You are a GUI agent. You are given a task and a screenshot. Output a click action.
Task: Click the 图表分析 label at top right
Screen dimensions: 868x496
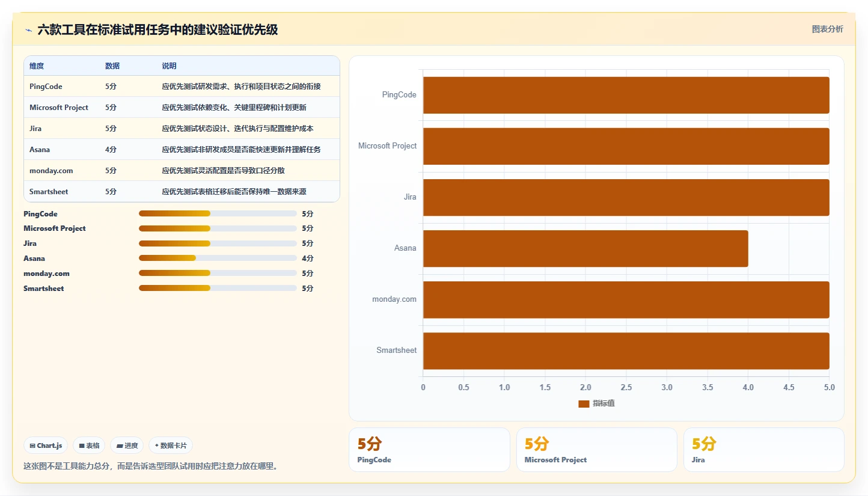tap(827, 29)
